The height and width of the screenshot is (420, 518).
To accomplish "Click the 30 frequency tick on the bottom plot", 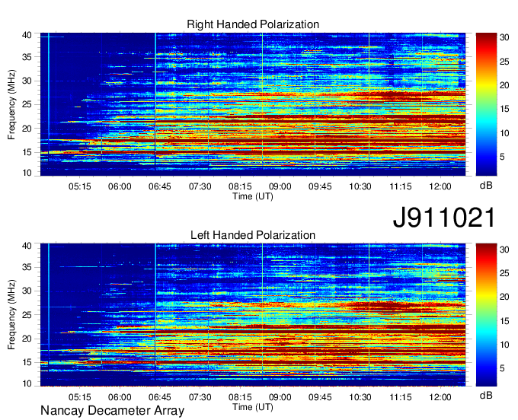I will pyautogui.click(x=27, y=291).
